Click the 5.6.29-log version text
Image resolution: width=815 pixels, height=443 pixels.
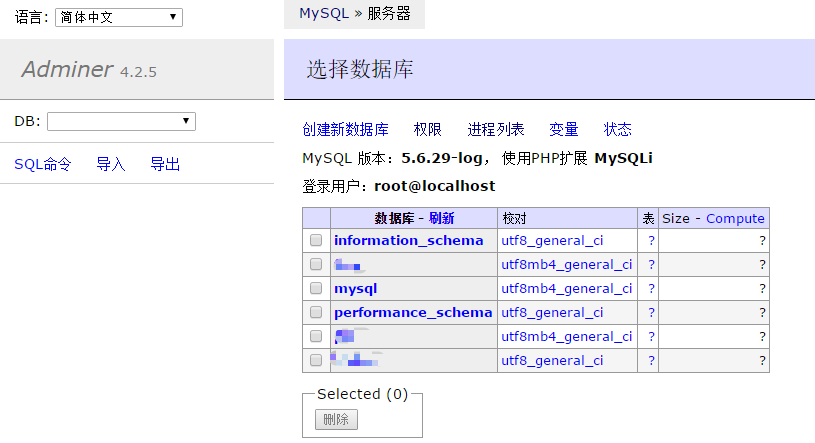442,158
